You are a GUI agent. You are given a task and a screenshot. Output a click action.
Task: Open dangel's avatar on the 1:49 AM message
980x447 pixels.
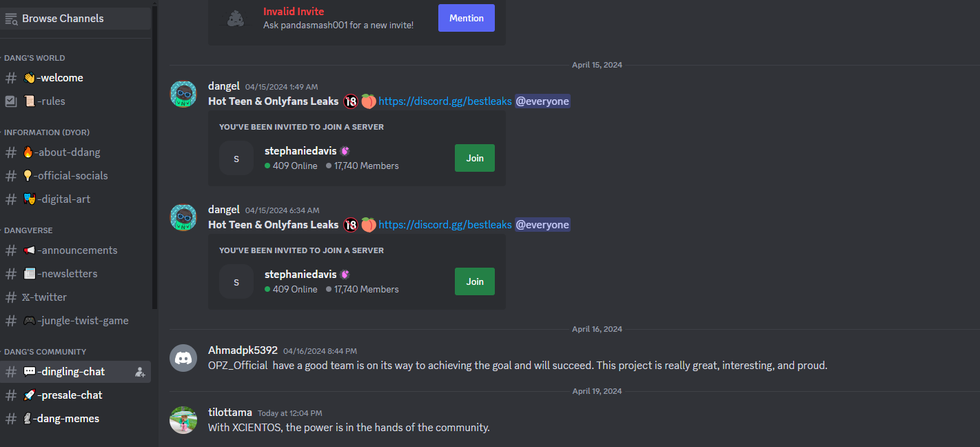tap(183, 94)
